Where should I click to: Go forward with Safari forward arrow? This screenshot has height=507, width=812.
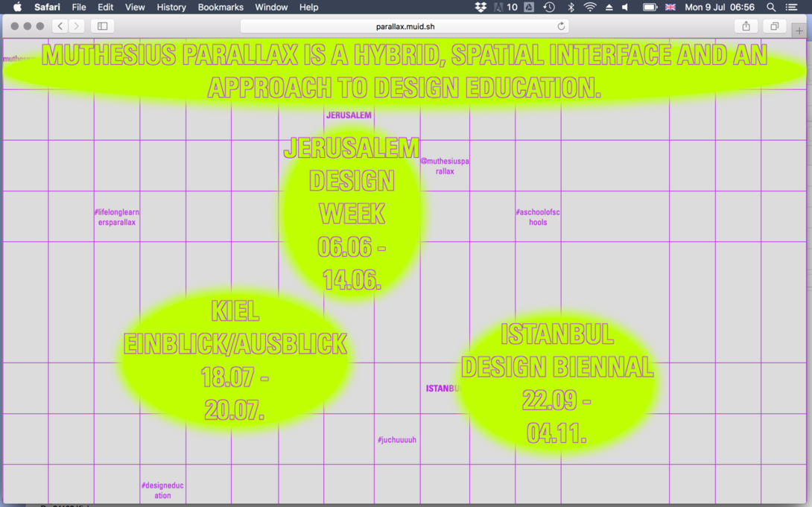(x=76, y=26)
